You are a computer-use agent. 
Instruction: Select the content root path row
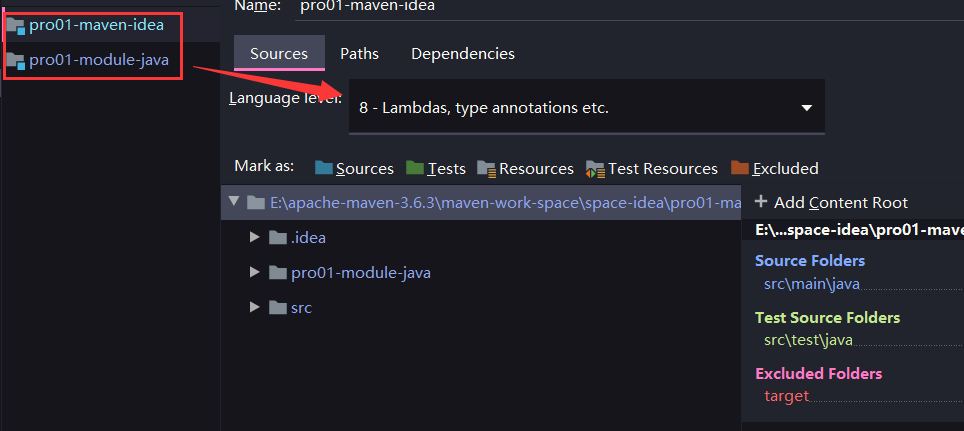[x=481, y=202]
